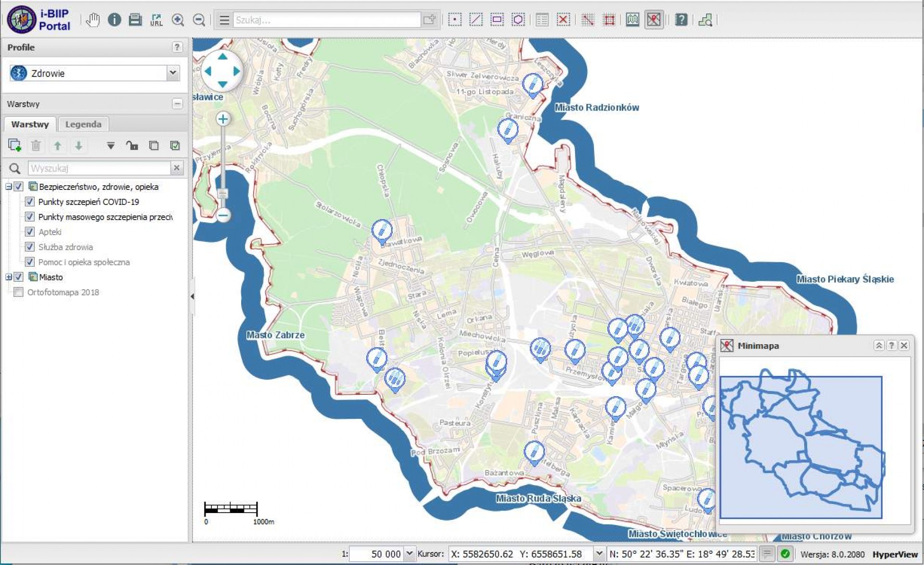This screenshot has height=565, width=924.
Task: Click the unlock layers padlock icon
Action: (132, 145)
